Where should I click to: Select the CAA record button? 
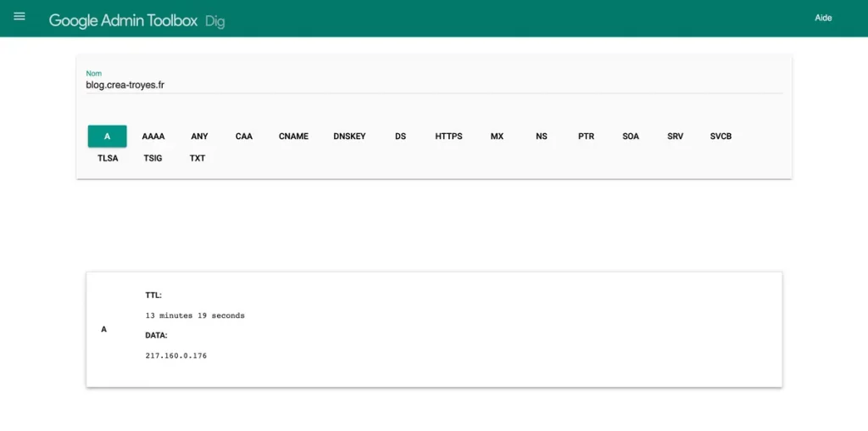pyautogui.click(x=244, y=137)
